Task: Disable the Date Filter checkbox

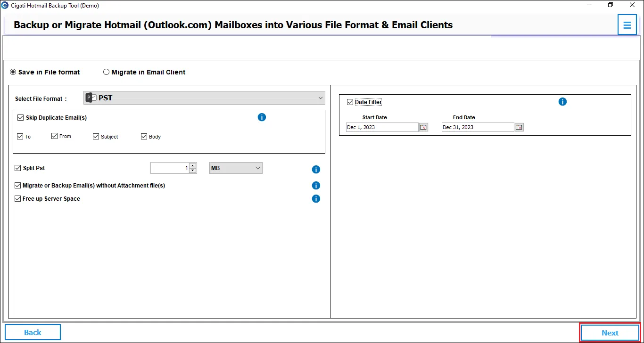Action: [x=350, y=102]
